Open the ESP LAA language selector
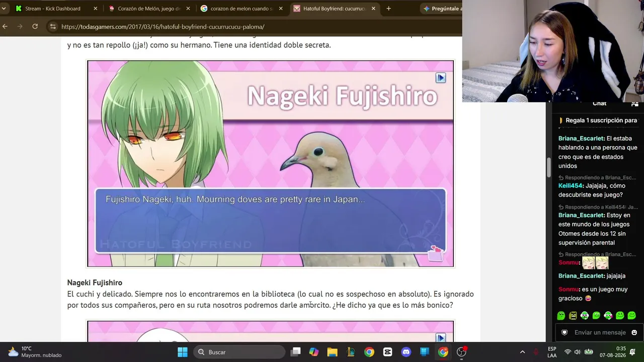Viewport: 644px width, 362px height. (x=552, y=352)
